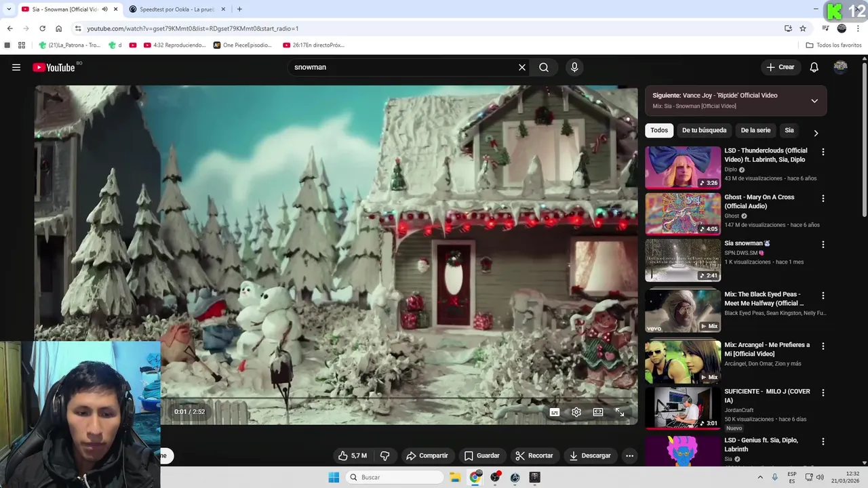Open a new browser tab
The image size is (868, 488).
point(239,9)
